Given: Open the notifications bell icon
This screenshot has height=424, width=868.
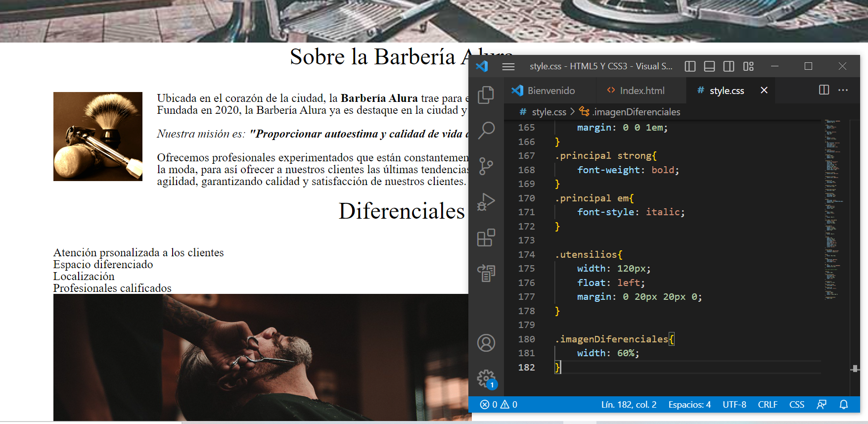Looking at the screenshot, I should (x=844, y=405).
